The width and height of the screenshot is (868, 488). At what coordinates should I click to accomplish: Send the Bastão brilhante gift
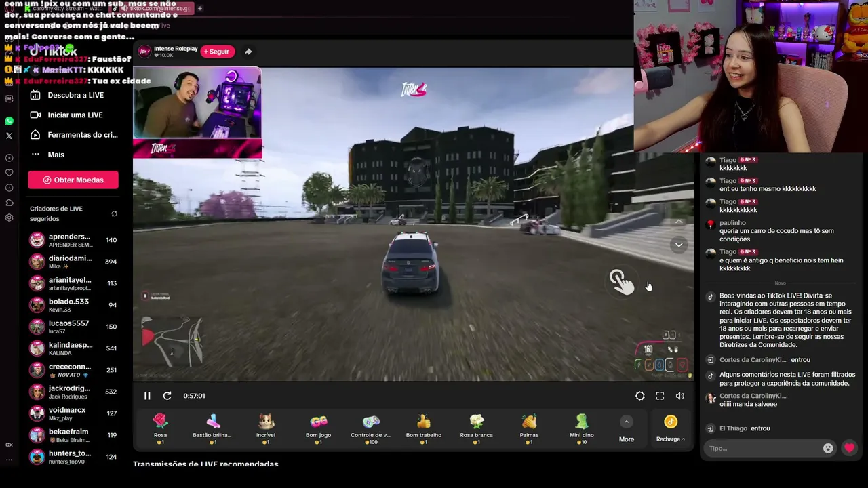click(212, 429)
